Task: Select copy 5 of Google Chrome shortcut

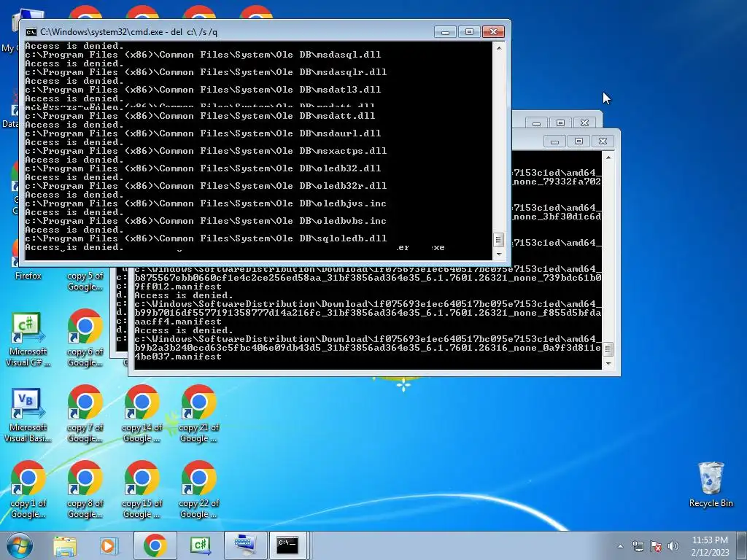Action: 85,281
